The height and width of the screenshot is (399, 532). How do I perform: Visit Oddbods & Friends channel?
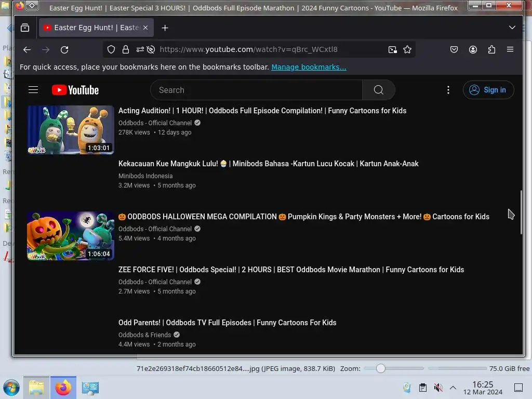[x=144, y=335]
